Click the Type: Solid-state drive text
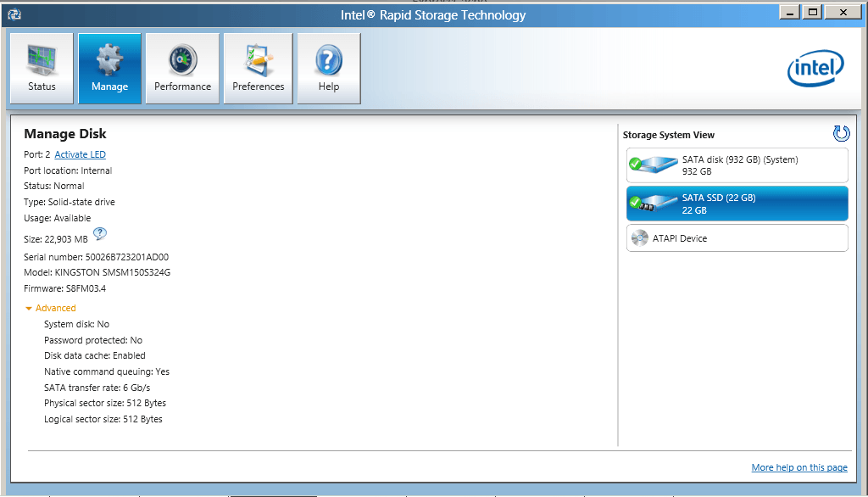Viewport: 868px width, 497px height. point(70,202)
